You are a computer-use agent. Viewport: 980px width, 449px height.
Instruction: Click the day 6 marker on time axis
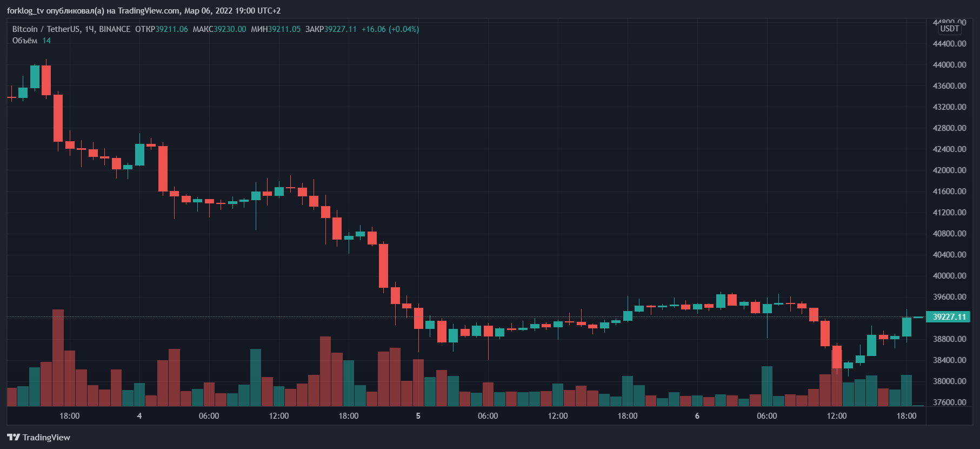(x=697, y=416)
